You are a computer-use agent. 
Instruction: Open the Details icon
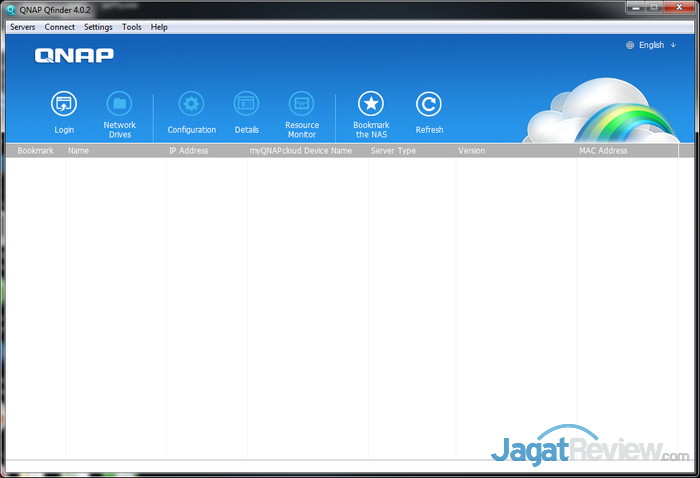(x=246, y=104)
